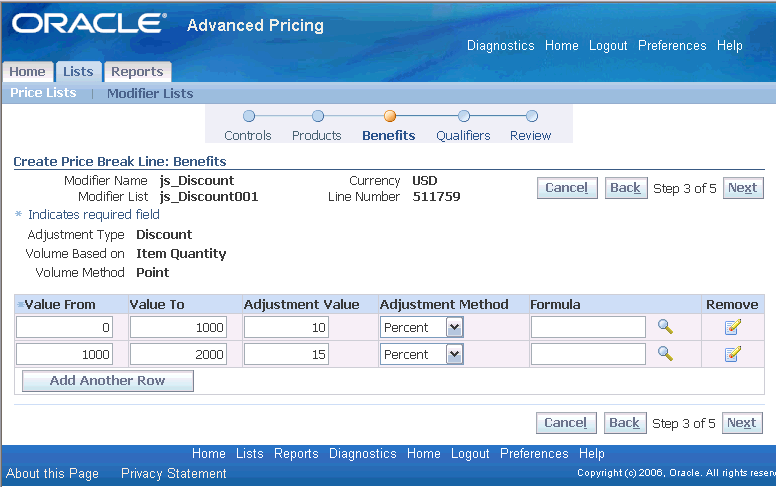Go to Products step label

[317, 136]
